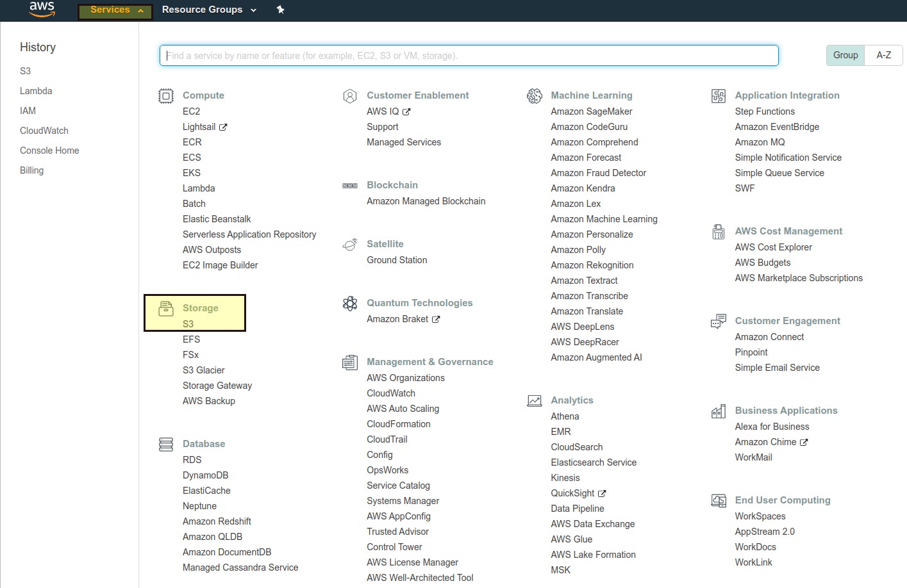The height and width of the screenshot is (588, 907).
Task: Click the End User Computing icon
Action: click(719, 501)
